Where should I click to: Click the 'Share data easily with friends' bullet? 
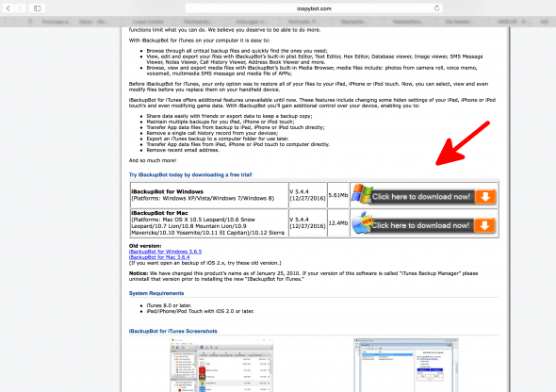point(229,116)
